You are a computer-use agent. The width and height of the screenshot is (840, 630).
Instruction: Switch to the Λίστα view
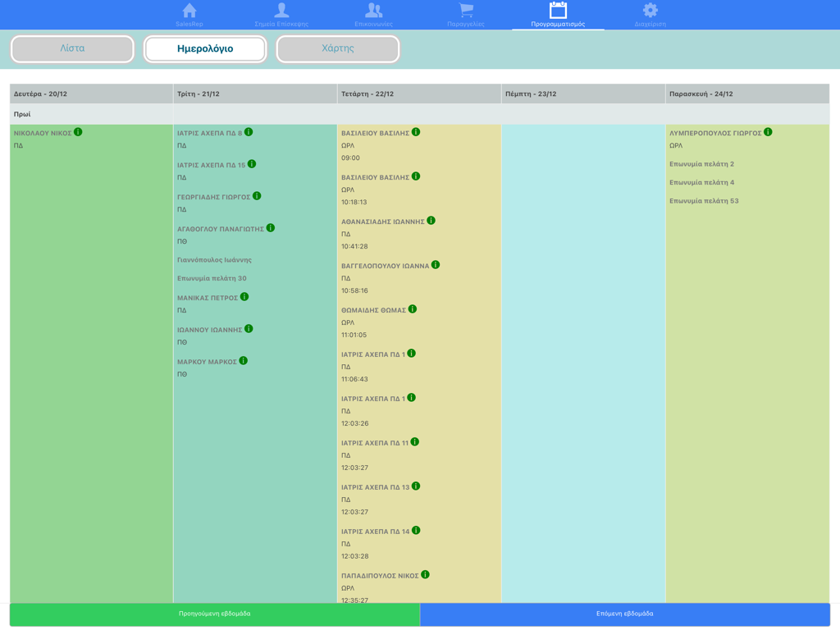pos(71,48)
